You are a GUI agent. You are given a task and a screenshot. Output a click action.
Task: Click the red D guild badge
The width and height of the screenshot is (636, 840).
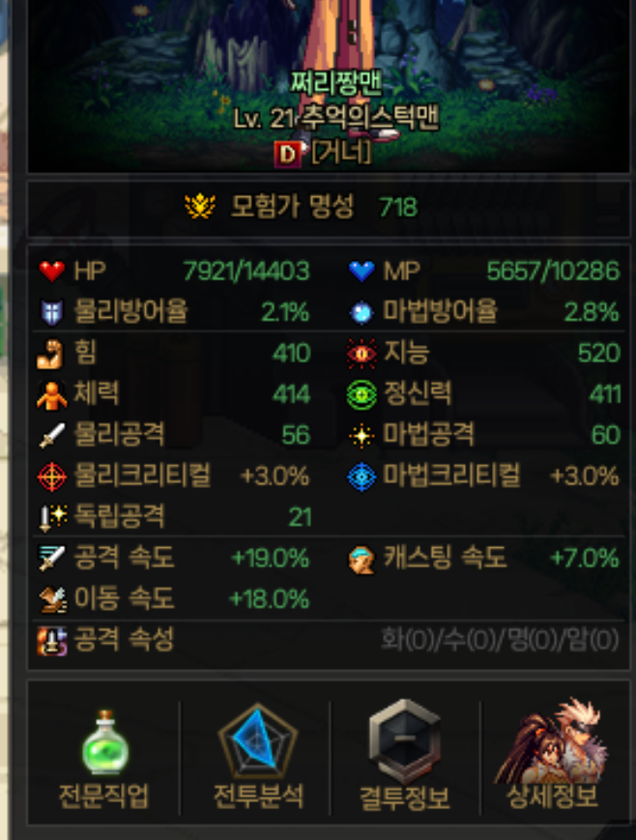[x=287, y=155]
